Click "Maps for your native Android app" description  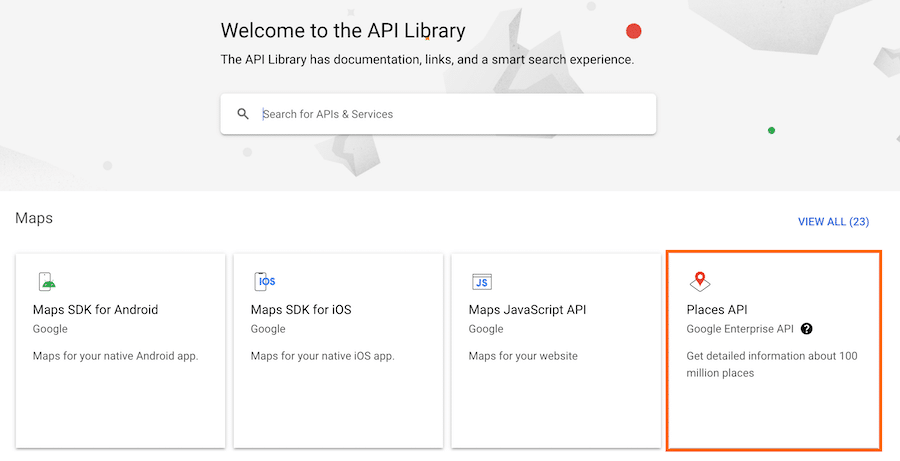115,356
